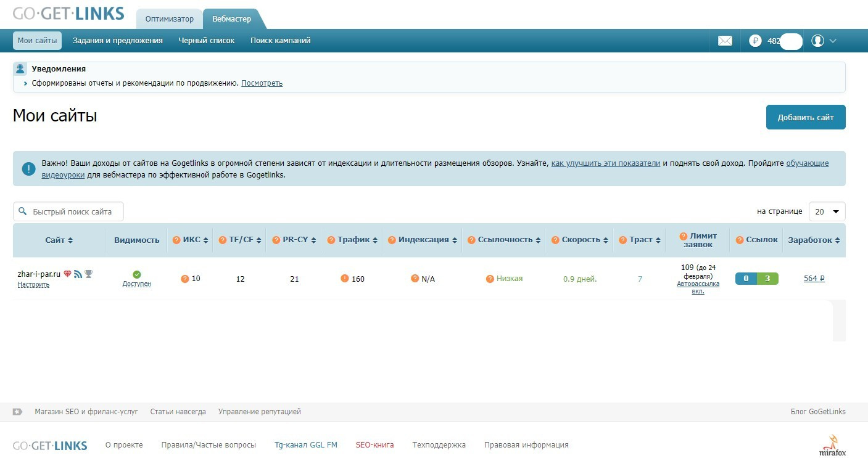
Task: Click the help icon next to Ссылок
Action: pos(740,240)
